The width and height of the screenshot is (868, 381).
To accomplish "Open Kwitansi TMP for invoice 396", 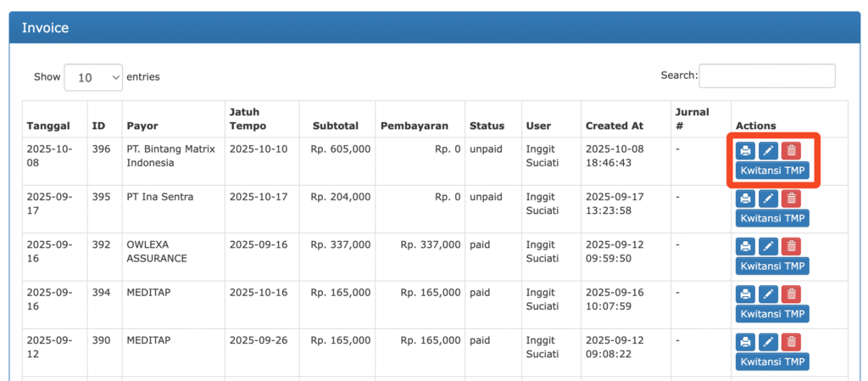I will click(x=772, y=171).
